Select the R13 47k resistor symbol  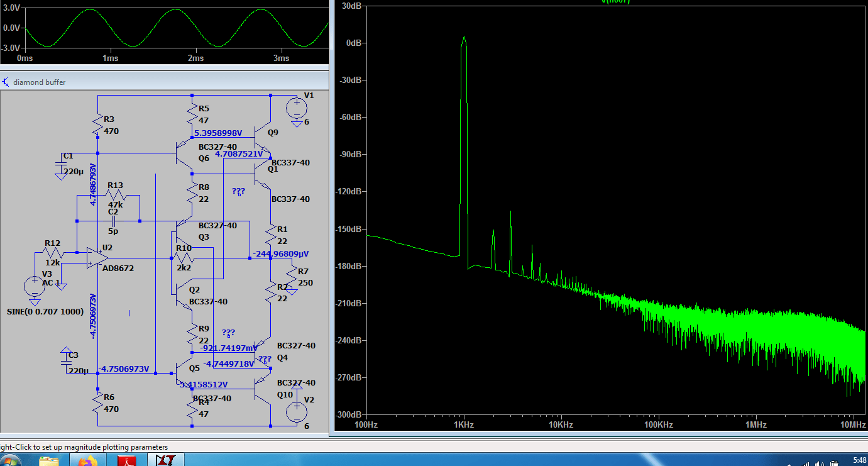tap(116, 196)
